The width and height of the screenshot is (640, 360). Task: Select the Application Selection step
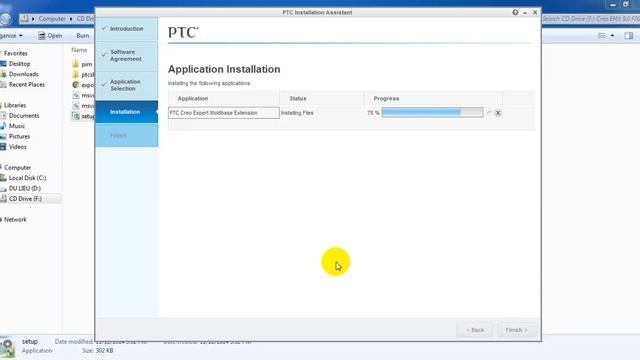(x=127, y=85)
